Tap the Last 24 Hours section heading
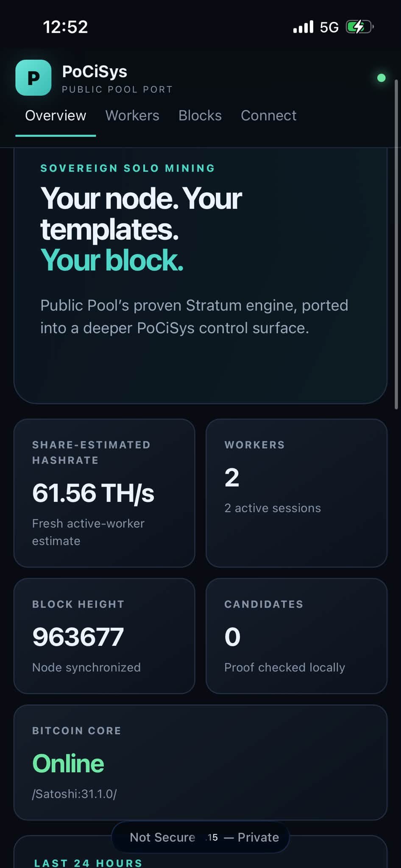 click(88, 862)
